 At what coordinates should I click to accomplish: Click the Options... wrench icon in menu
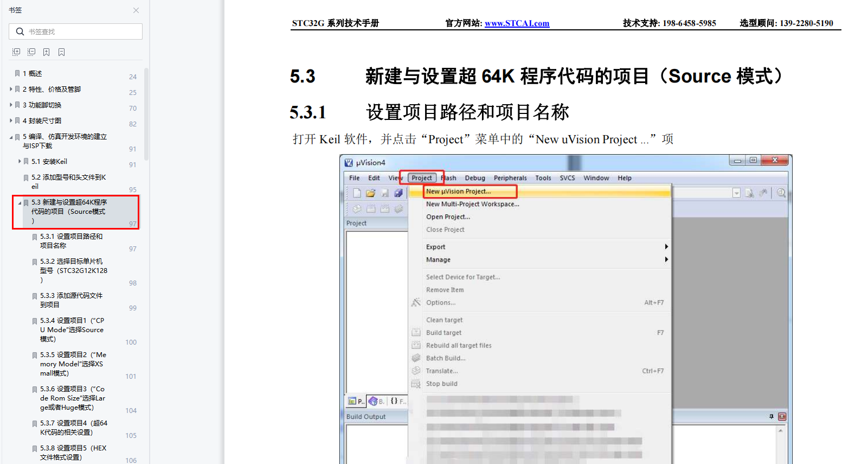click(x=416, y=302)
